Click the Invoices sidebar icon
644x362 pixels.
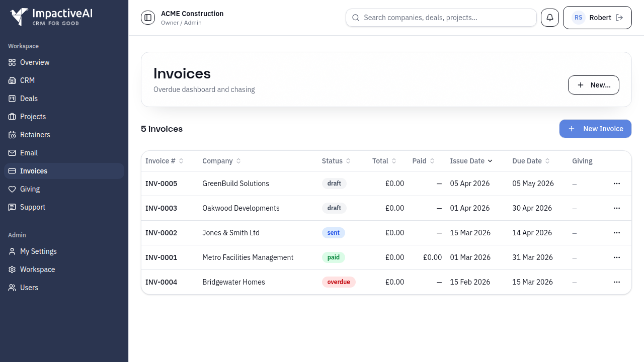(x=11, y=171)
